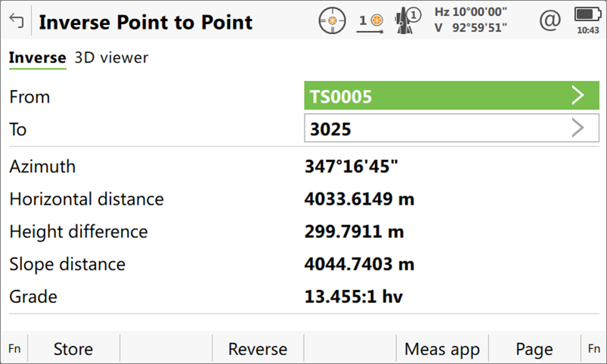The width and height of the screenshot is (607, 364).
Task: Tap the clock time under battery
Action: (587, 30)
